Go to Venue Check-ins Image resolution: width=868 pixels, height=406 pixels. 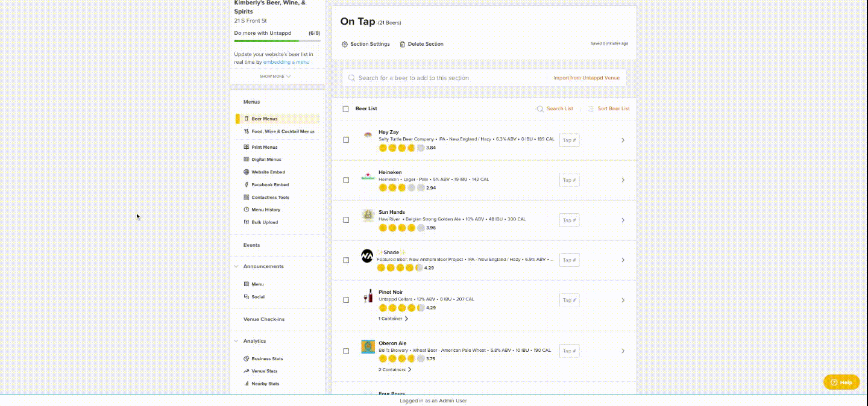pyautogui.click(x=264, y=319)
